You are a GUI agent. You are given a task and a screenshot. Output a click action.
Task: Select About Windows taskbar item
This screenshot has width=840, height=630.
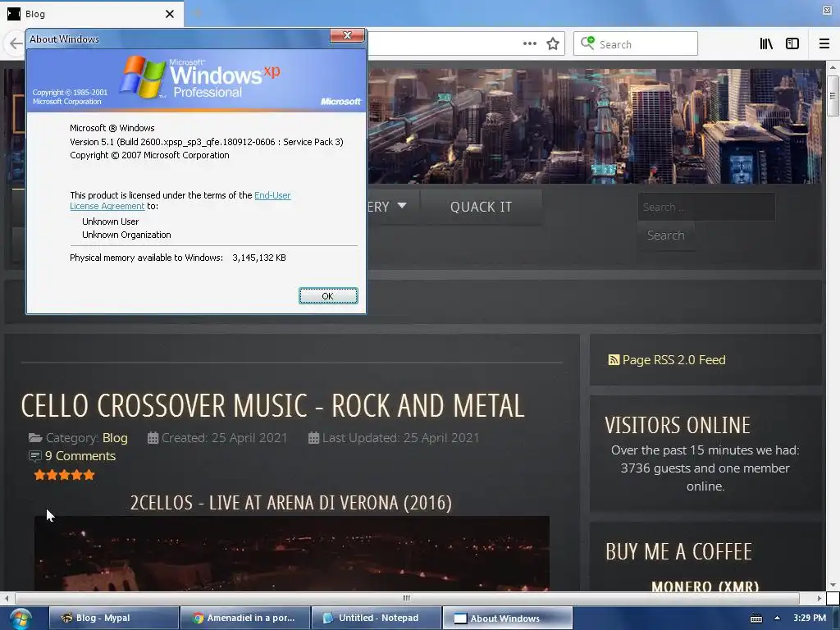coord(507,618)
